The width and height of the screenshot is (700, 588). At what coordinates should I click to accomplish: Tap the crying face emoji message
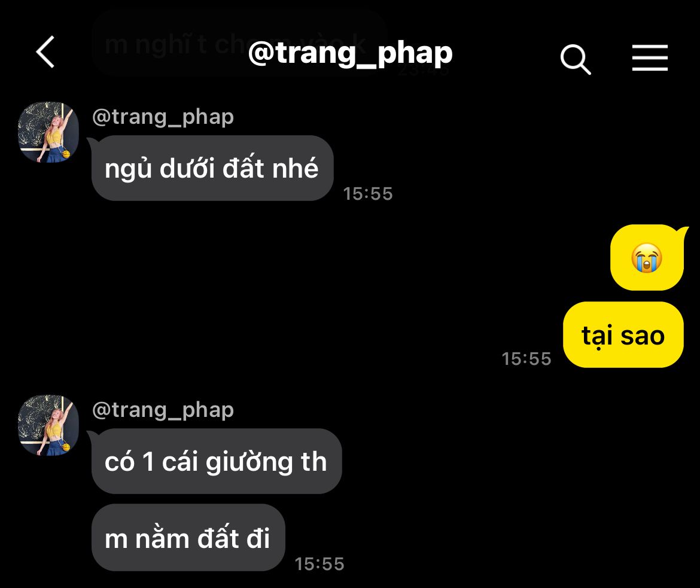pos(646,258)
